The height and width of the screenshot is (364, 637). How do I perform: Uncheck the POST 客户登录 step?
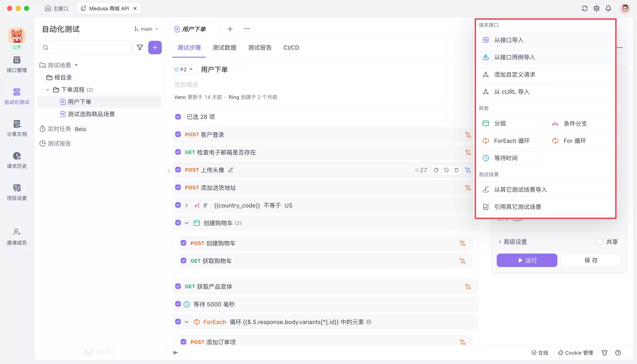click(x=178, y=135)
